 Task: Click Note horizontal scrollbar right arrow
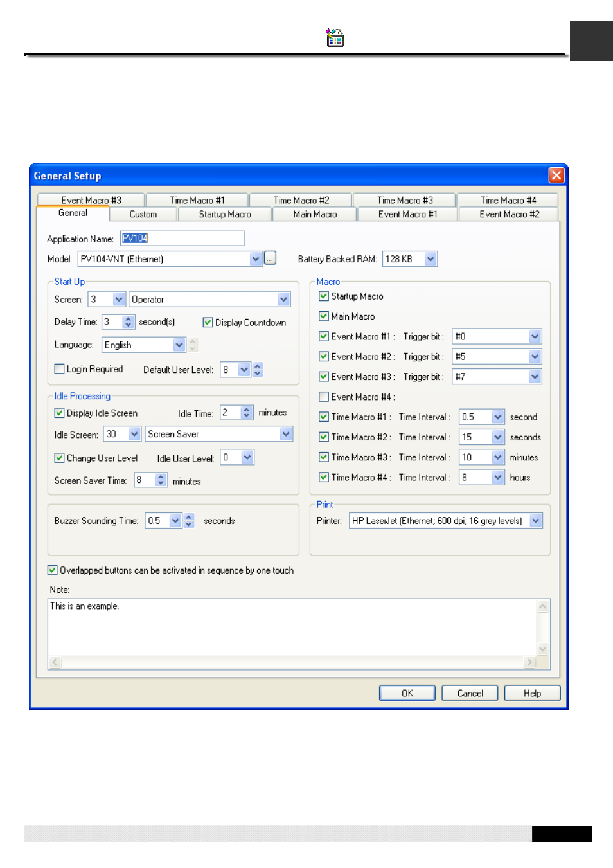click(529, 662)
